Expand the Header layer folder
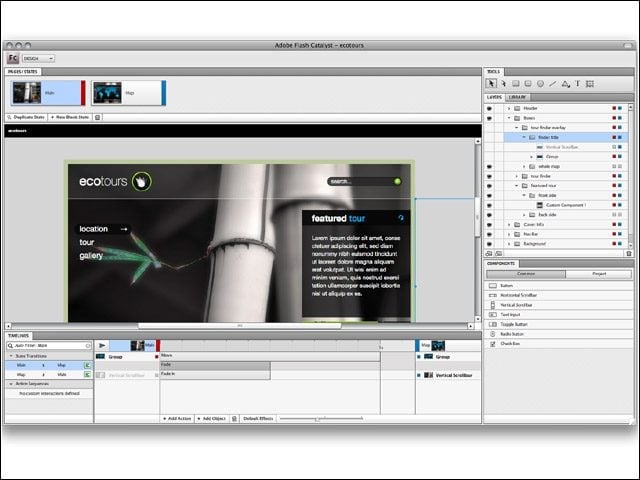 [509, 109]
